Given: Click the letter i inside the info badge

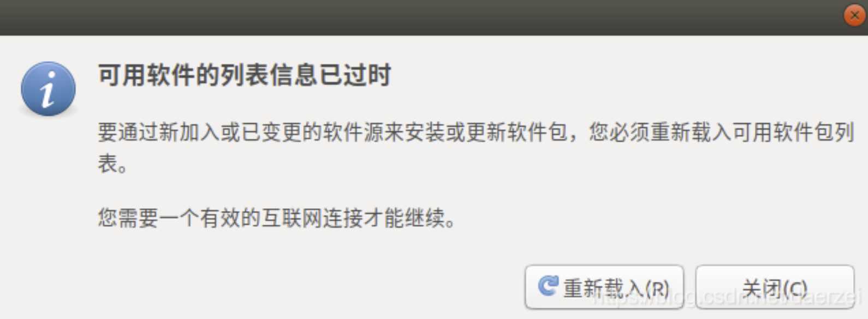Looking at the screenshot, I should point(48,89).
